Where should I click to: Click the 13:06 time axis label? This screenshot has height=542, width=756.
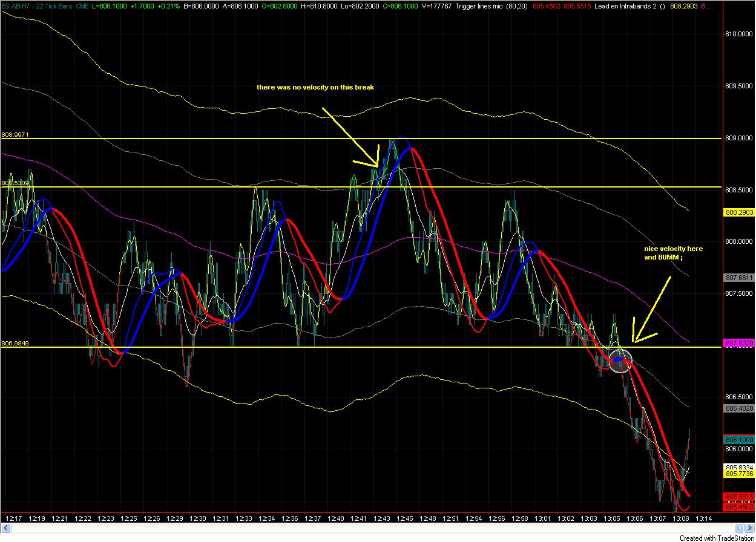click(635, 518)
